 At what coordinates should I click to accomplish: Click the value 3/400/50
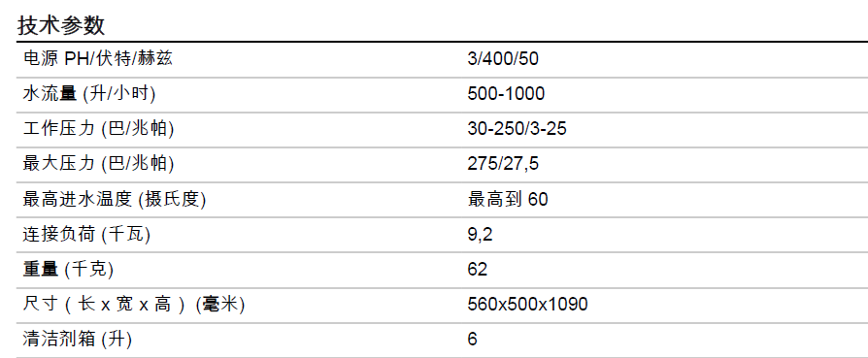(503, 58)
